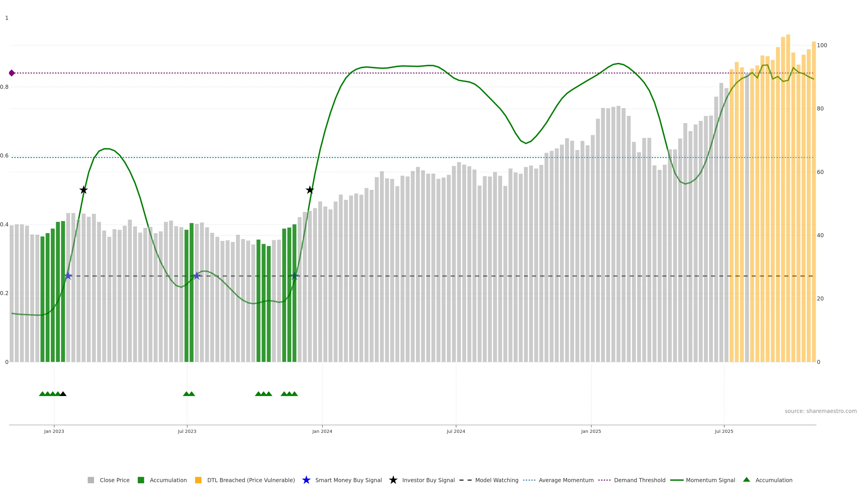This screenshot has height=488, width=868.
Task: Click the green Accumulation square legend swatch
Action: [141, 480]
